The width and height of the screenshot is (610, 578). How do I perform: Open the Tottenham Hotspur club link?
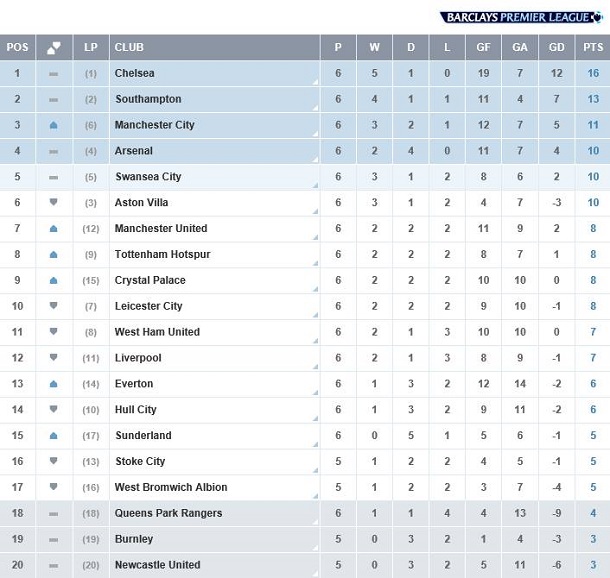[163, 254]
